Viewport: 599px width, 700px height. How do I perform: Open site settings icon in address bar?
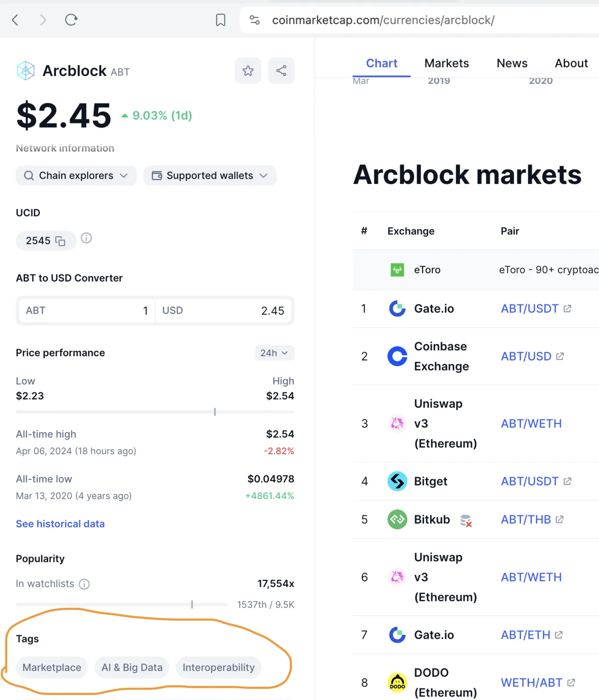pos(254,20)
